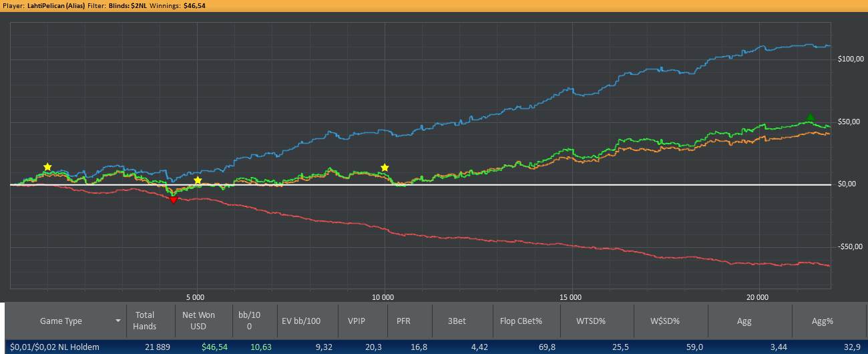868x354 pixels.
Task: Click the 15 000 x-axis label
Action: click(571, 297)
